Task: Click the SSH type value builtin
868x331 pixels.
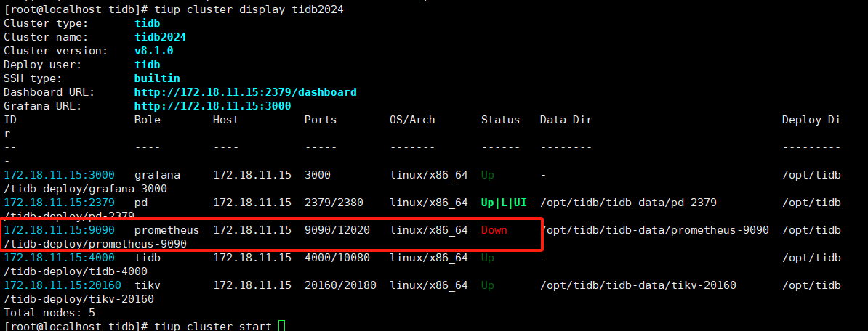Action: [157, 78]
